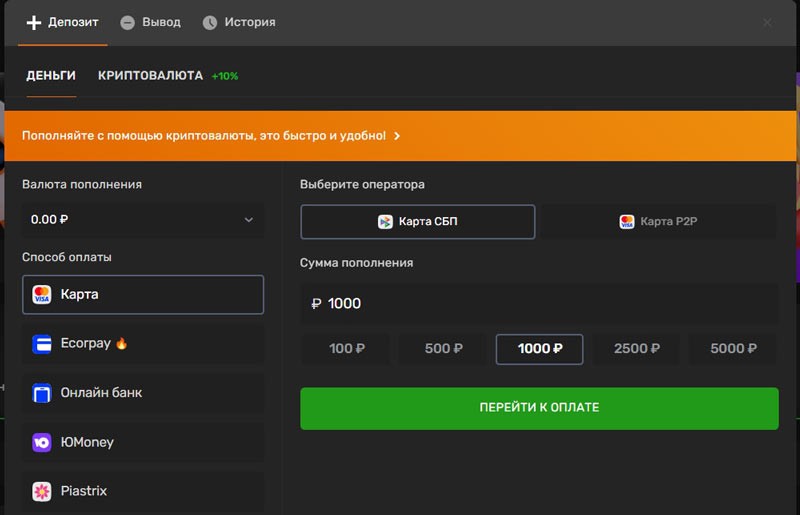Screen dimensions: 800x515
Task: Click the minus icon beside Вывод
Action: pyautogui.click(x=127, y=22)
